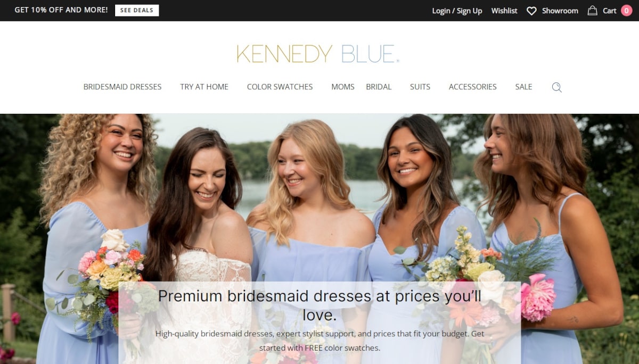Click the Cart text link
The width and height of the screenshot is (639, 364).
coord(610,11)
